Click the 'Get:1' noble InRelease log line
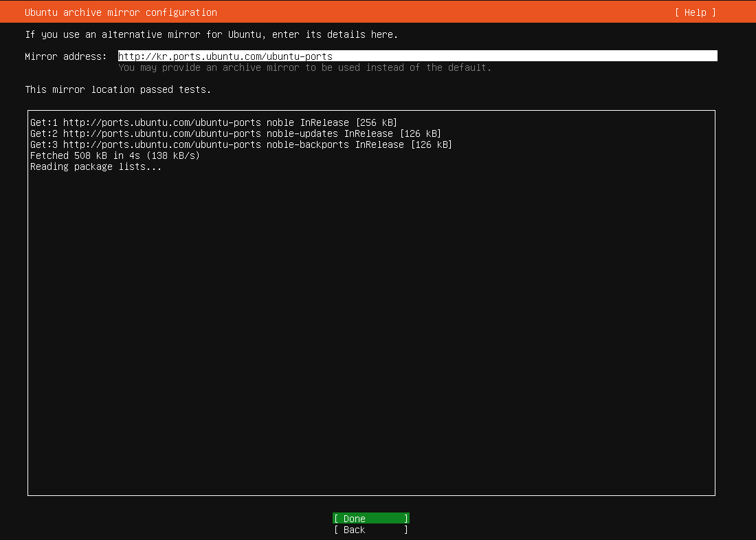The image size is (756, 540). (214, 122)
